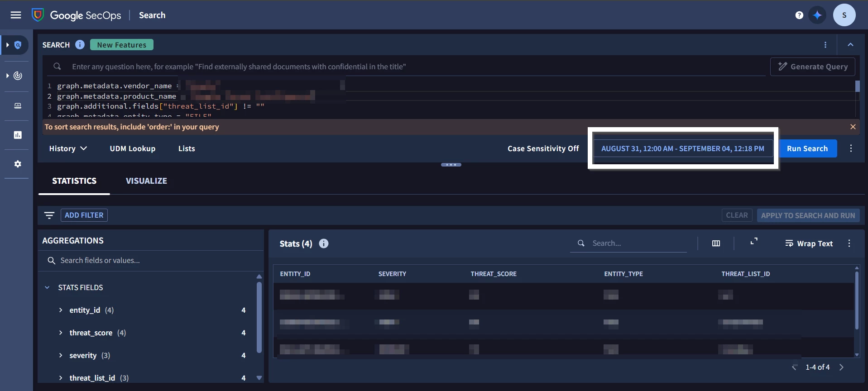The image size is (868, 391).
Task: Open the date range picker
Action: click(x=683, y=148)
